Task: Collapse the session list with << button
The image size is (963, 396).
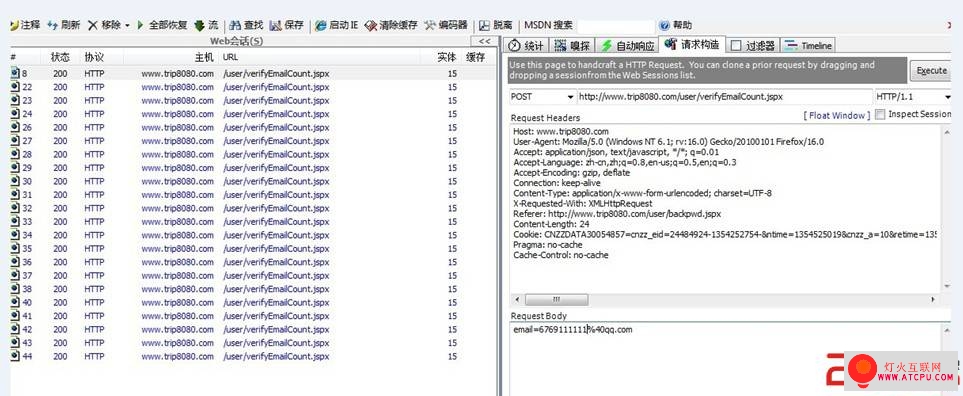Action: pyautogui.click(x=485, y=41)
